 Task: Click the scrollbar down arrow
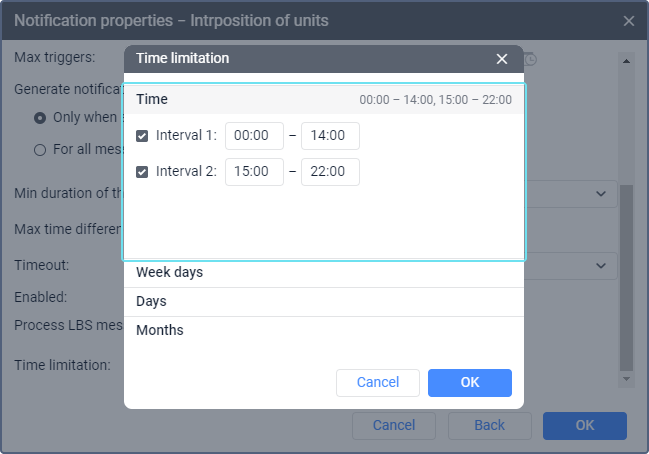click(x=626, y=379)
